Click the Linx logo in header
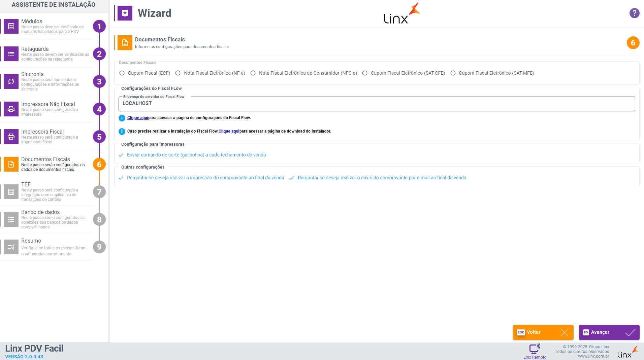 (402, 13)
